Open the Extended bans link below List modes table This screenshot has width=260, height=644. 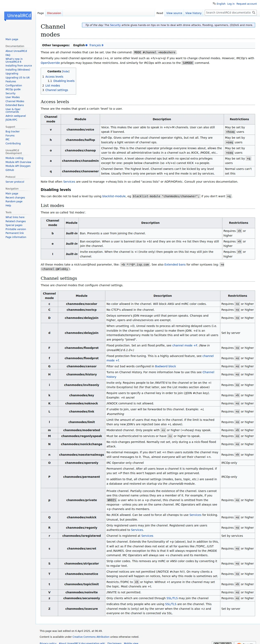click(x=175, y=265)
